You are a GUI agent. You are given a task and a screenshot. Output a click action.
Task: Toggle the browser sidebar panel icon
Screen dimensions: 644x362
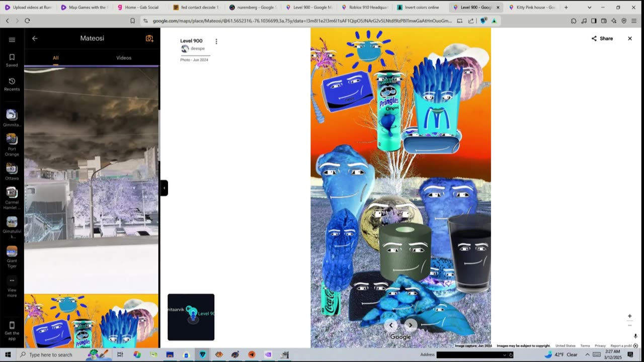tap(594, 21)
